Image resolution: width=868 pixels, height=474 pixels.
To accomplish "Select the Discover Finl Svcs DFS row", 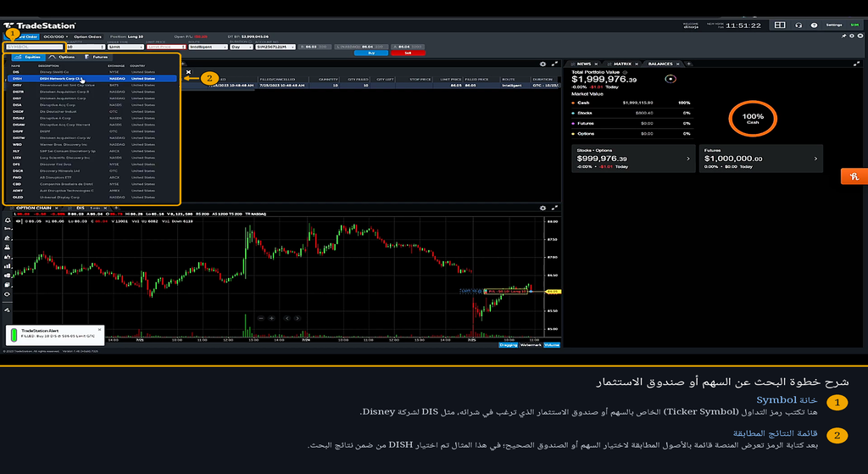I will tap(92, 165).
